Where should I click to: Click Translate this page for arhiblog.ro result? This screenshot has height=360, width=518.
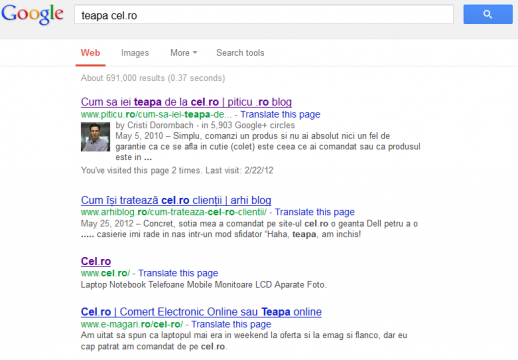[x=315, y=212]
